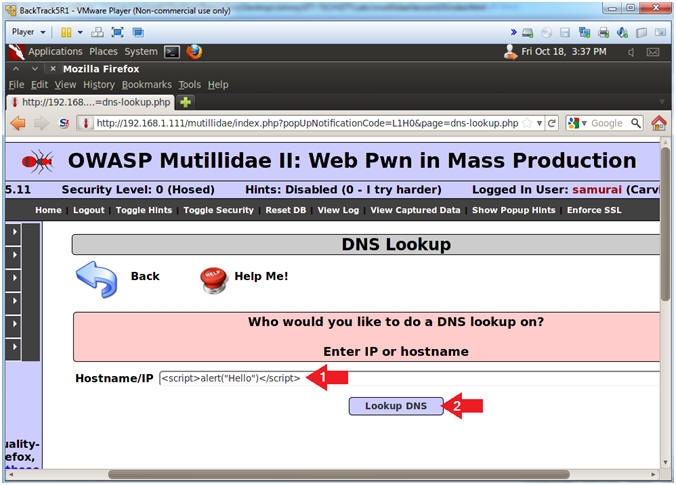Open Firefox View menu

pyautogui.click(x=65, y=85)
